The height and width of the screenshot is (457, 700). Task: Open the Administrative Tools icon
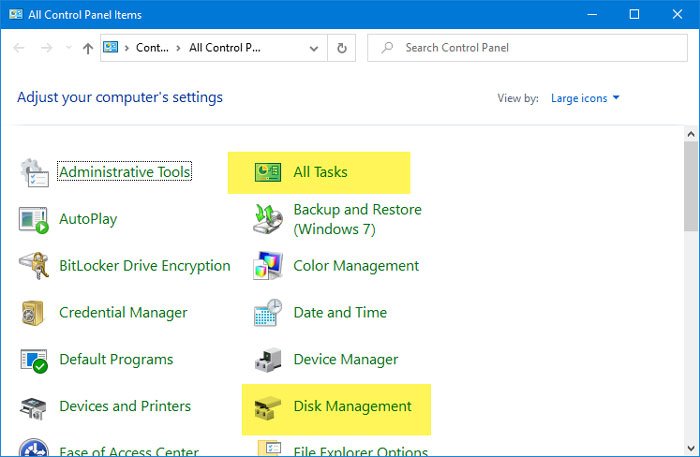[x=34, y=172]
